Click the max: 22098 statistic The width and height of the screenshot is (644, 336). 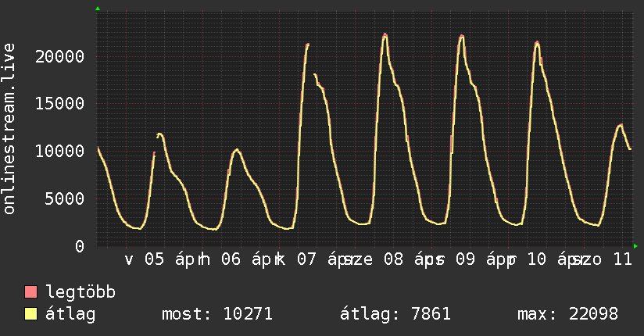tap(567, 315)
